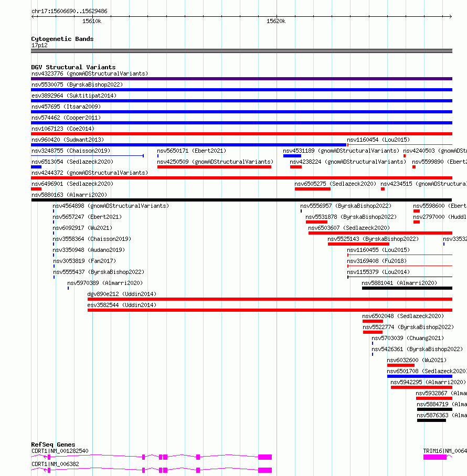Click the 15620k ruler tick label

point(276,21)
